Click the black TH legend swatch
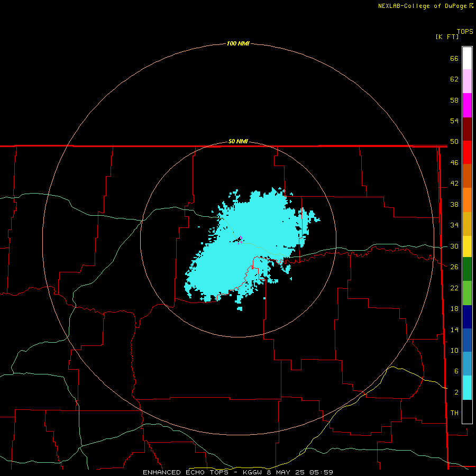476x476 pixels. [467, 411]
